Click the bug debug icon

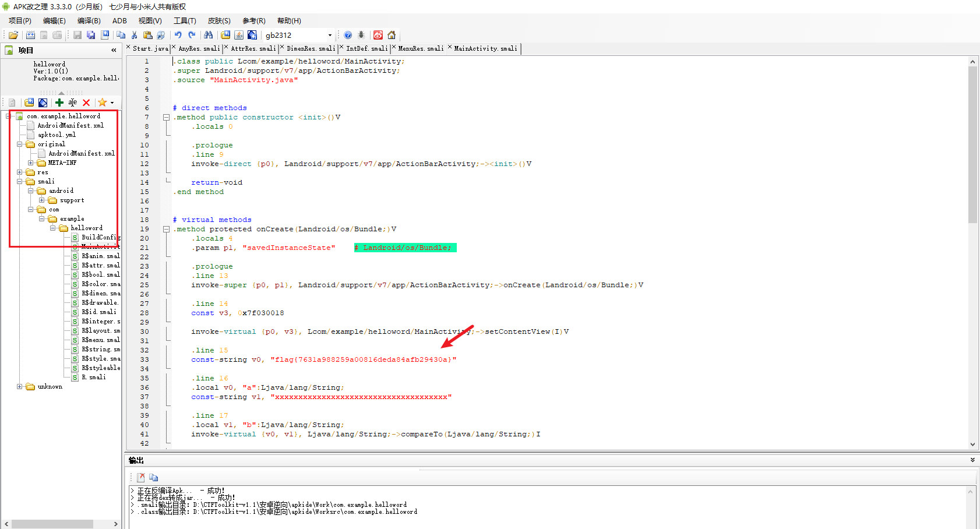coord(361,35)
